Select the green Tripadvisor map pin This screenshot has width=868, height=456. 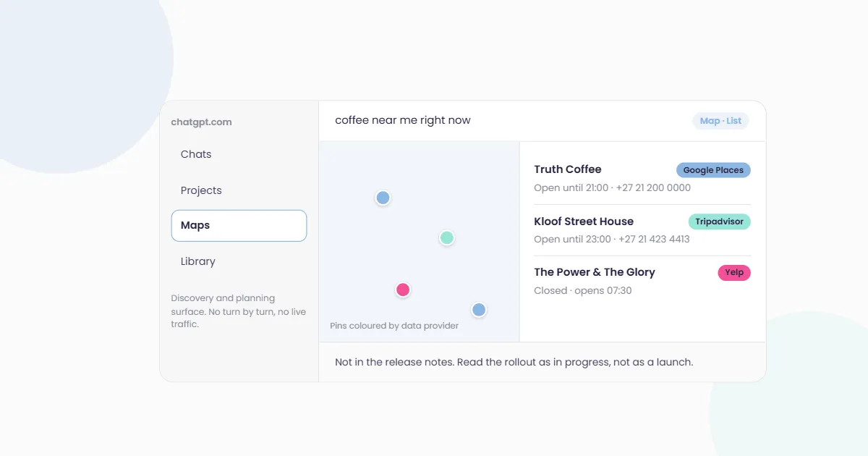coord(447,237)
